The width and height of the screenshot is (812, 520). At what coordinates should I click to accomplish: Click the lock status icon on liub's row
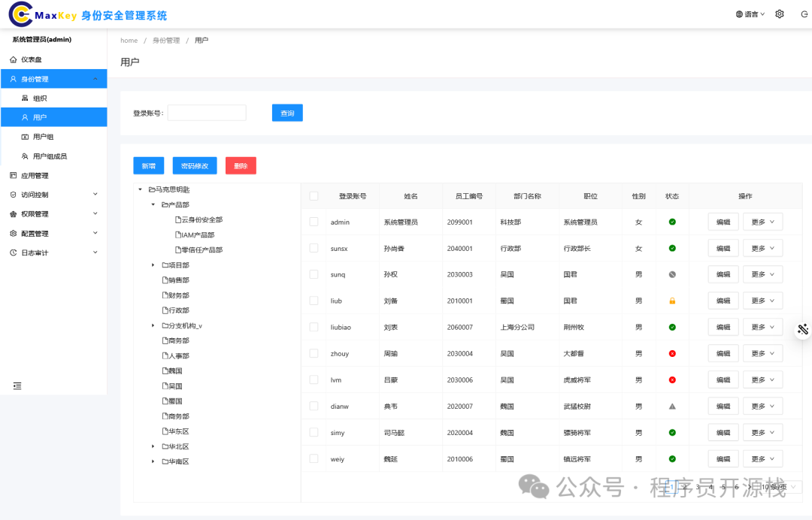671,300
